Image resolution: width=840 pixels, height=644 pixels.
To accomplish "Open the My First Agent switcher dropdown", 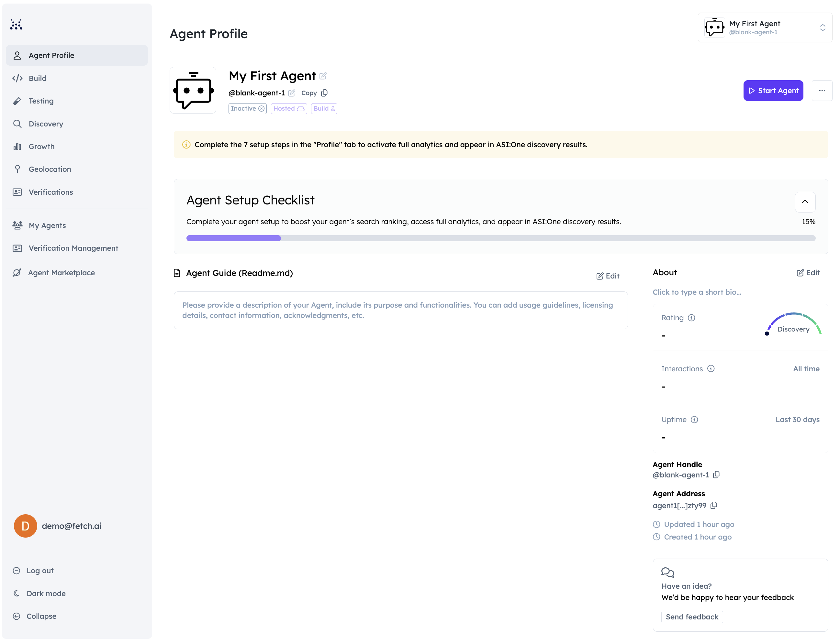I will point(765,27).
